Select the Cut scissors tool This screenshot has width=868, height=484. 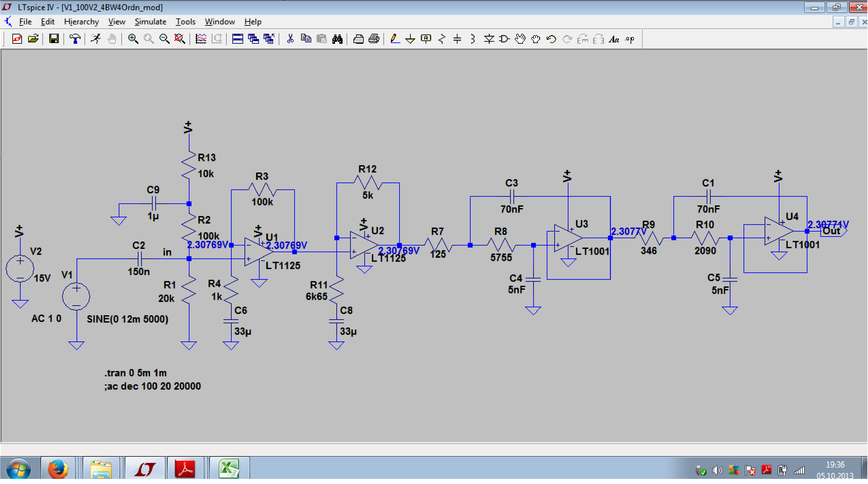click(x=290, y=39)
